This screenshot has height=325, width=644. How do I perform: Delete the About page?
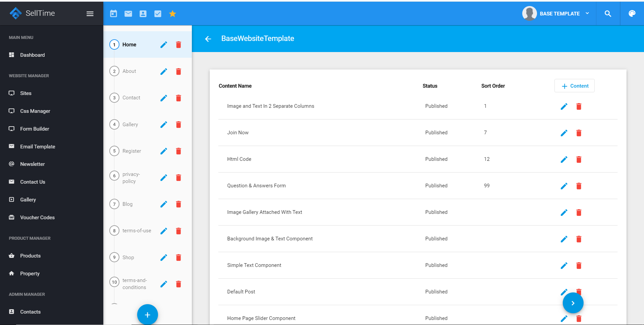(x=178, y=72)
